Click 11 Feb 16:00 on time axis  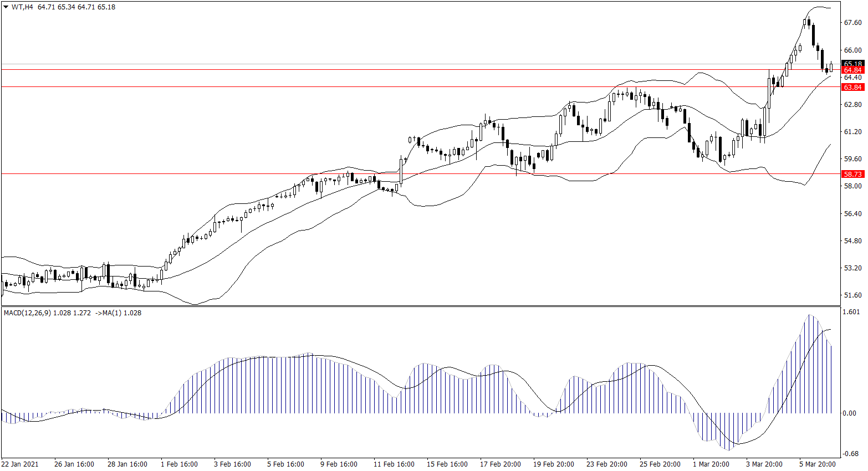[394, 464]
